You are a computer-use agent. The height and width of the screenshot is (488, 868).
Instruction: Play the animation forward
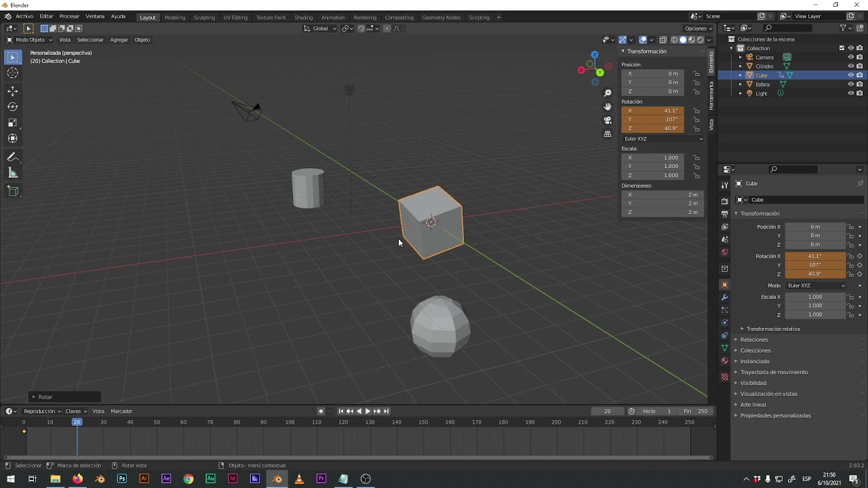point(368,411)
